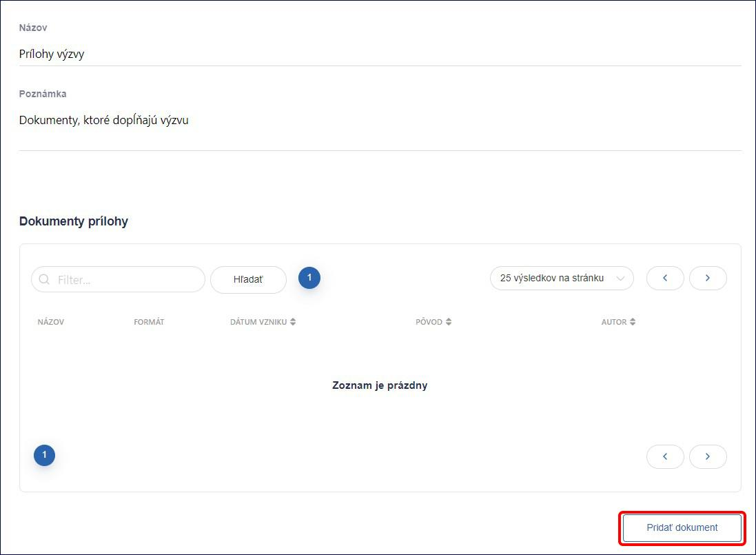
Task: Expand results-per-page dropdown arrow
Action: tap(620, 279)
